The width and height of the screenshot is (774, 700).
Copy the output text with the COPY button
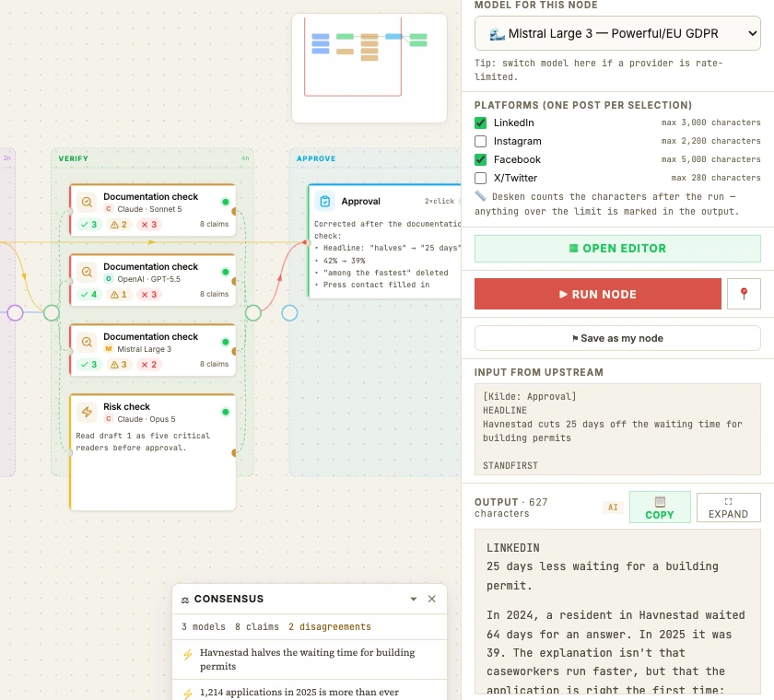click(660, 507)
